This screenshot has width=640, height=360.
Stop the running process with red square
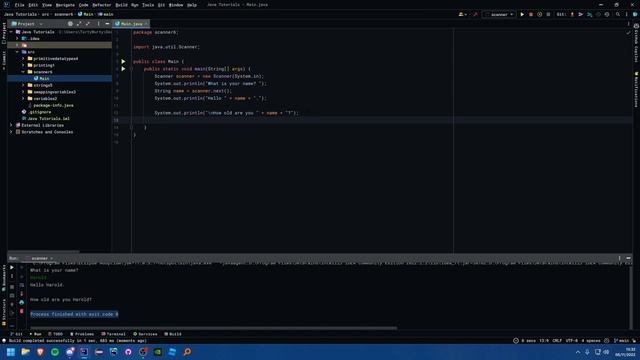tap(531, 14)
